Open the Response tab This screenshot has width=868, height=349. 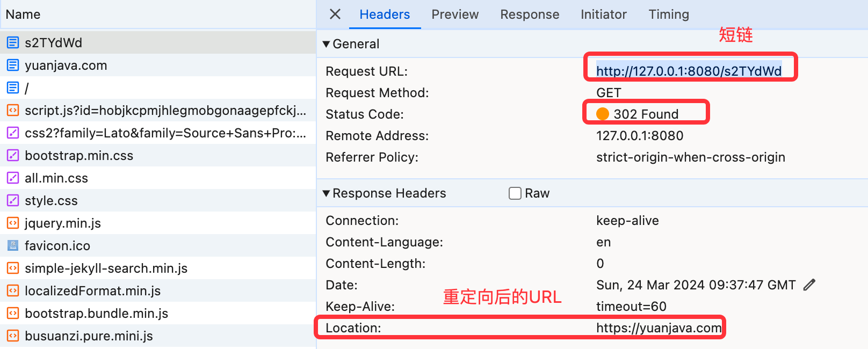coord(530,14)
